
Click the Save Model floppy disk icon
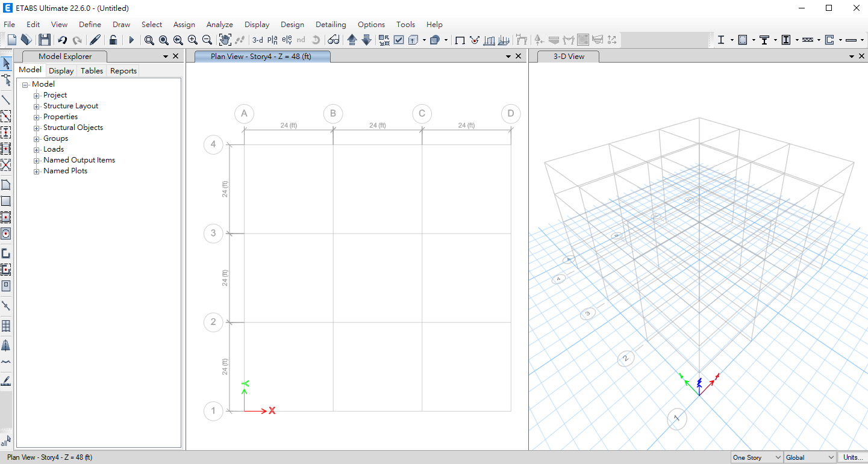coord(45,40)
